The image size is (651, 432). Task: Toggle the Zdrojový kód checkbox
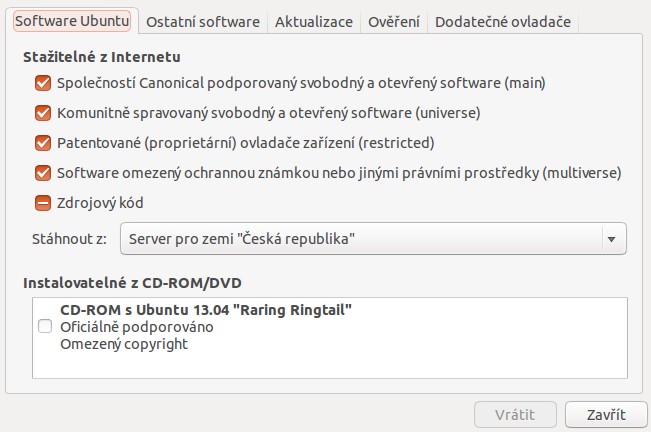(43, 203)
